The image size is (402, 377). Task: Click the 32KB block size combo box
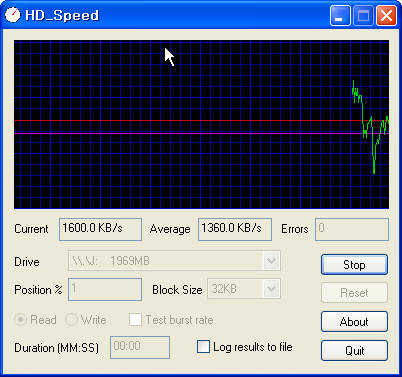tap(244, 289)
